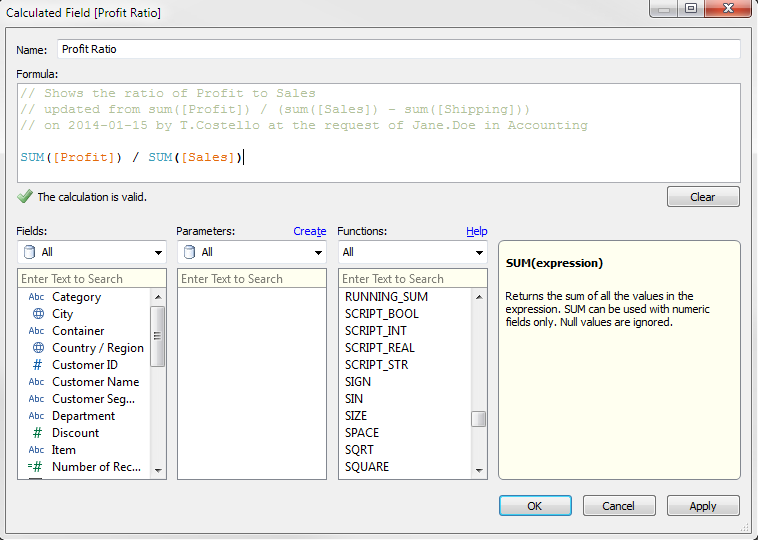Click the green valid-calculation checkmark icon
Image resolution: width=758 pixels, height=540 pixels.
(25, 196)
